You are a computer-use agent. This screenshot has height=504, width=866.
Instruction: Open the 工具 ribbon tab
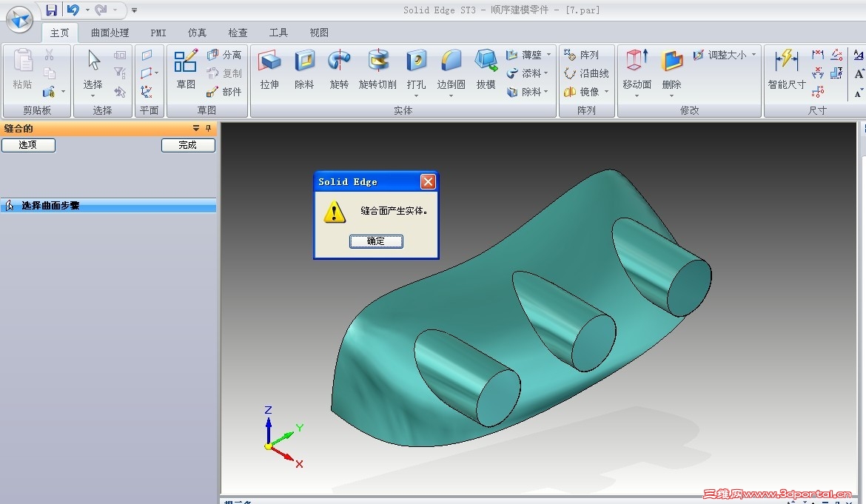(x=278, y=33)
